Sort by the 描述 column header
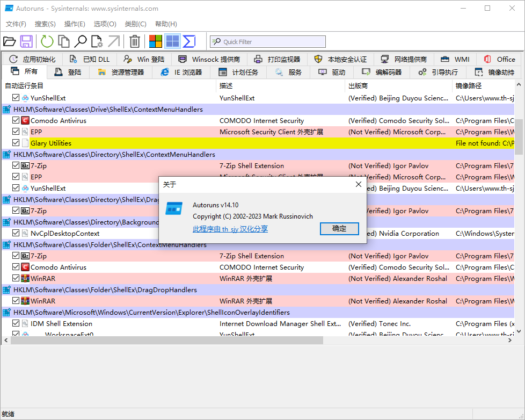525x420 pixels. point(281,86)
